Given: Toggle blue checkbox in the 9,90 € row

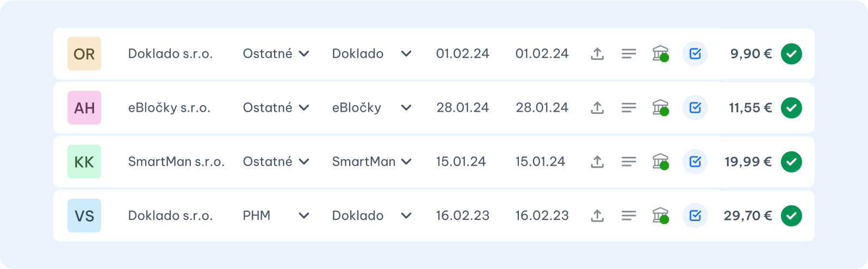Looking at the screenshot, I should point(695,54).
